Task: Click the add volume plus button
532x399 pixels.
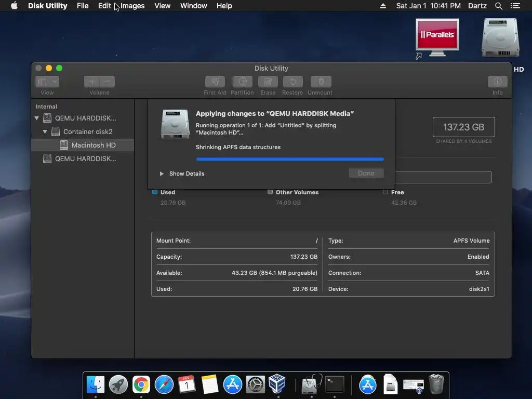Action: [x=91, y=82]
